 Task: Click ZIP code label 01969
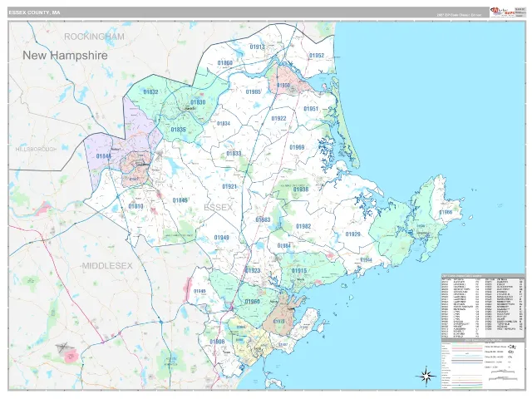tap(297, 147)
